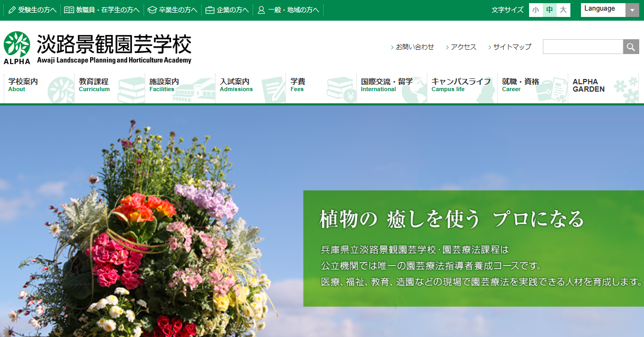Open 教職員・在学生の方へ link
This screenshot has width=644, height=337.
tap(108, 10)
